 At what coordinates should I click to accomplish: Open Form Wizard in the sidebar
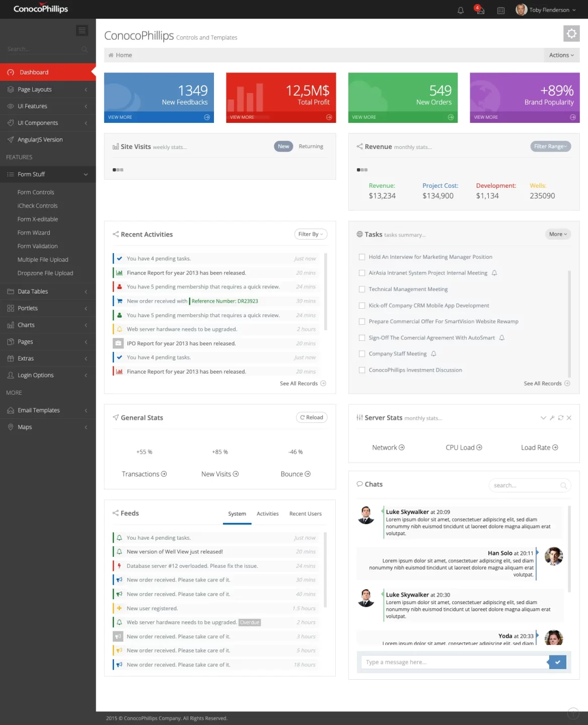pos(34,233)
